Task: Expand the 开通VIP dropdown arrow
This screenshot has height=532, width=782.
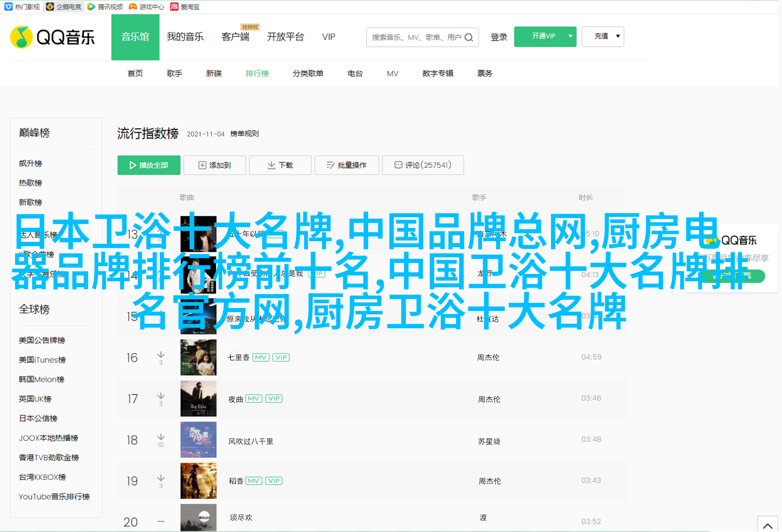Action: point(570,36)
